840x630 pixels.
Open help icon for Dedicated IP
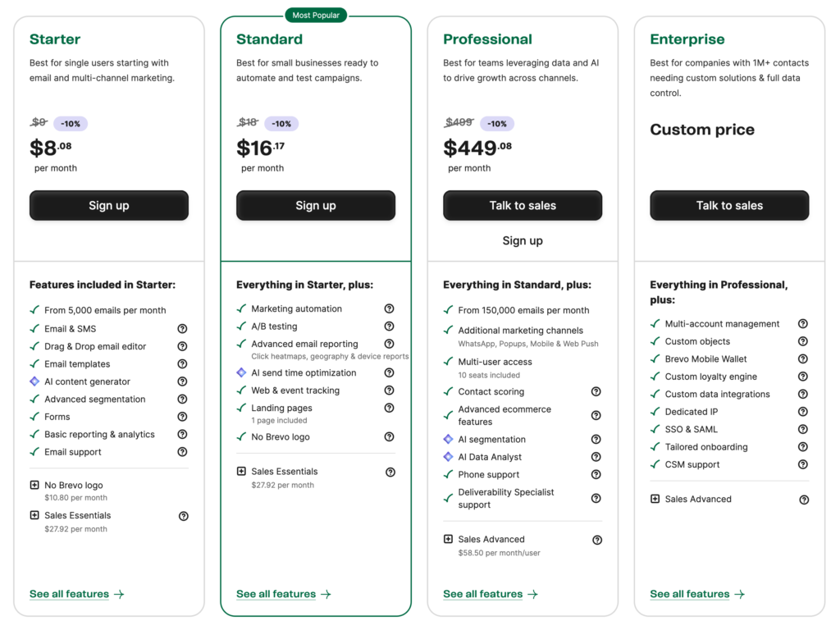(x=803, y=412)
